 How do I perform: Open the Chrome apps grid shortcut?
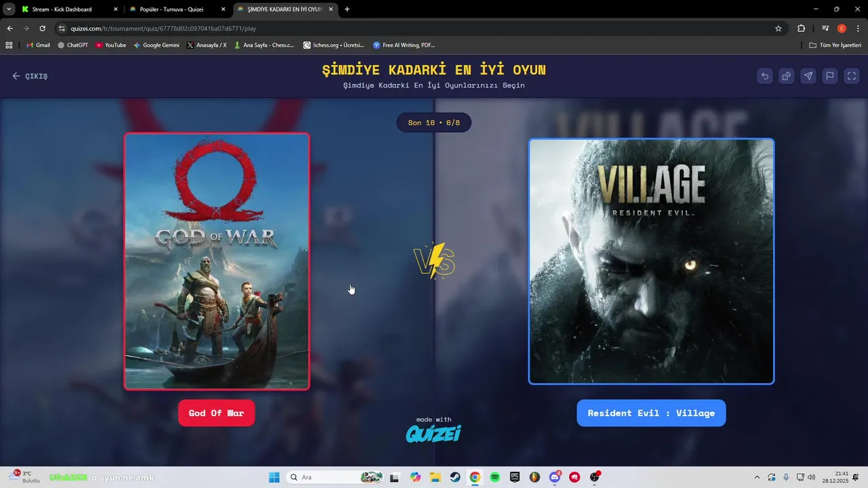tap(9, 45)
